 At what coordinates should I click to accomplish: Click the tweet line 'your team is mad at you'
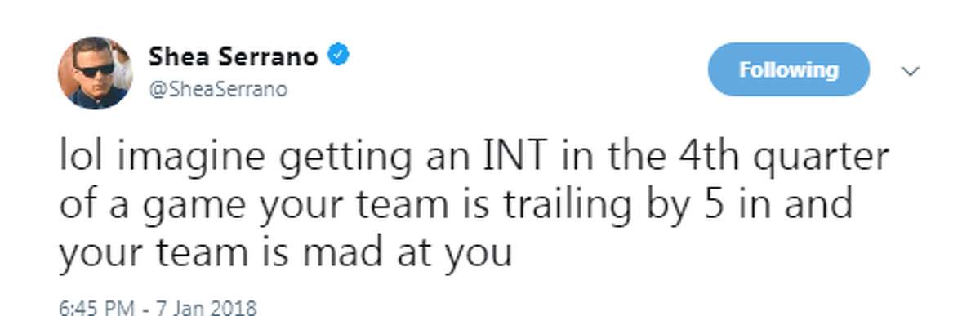click(x=285, y=252)
